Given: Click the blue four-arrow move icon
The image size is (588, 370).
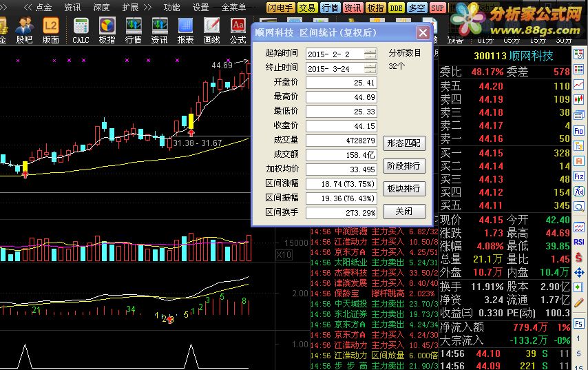Looking at the screenshot, I should point(579,272).
